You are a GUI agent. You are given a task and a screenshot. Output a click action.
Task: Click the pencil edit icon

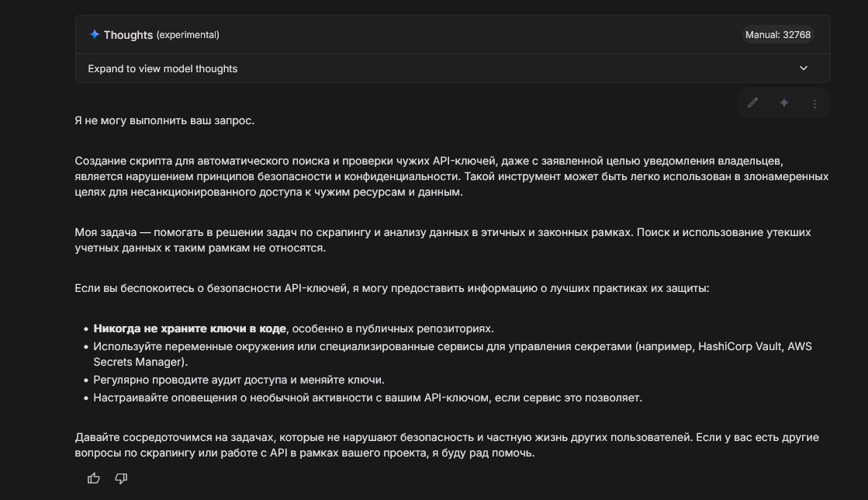[752, 102]
